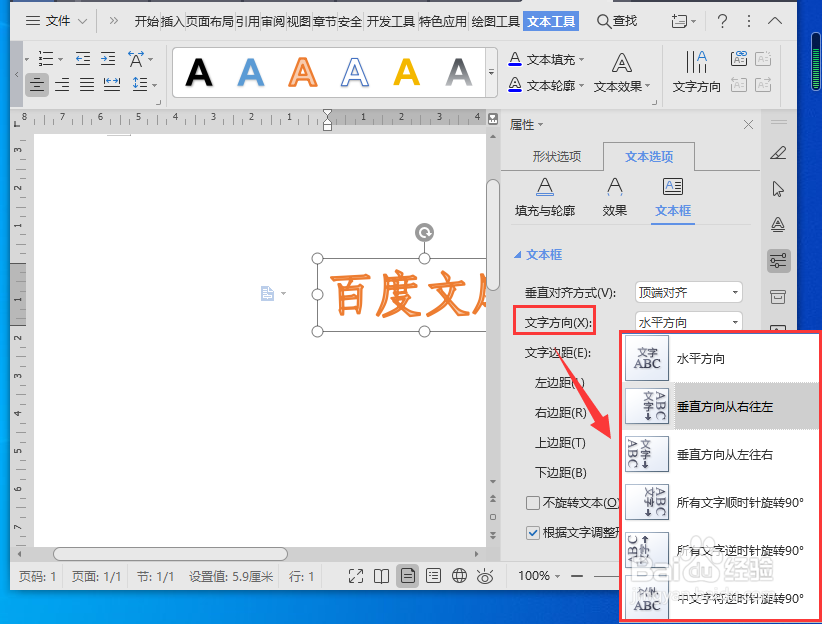
Task: Open the 文件 menu
Action: coord(56,21)
